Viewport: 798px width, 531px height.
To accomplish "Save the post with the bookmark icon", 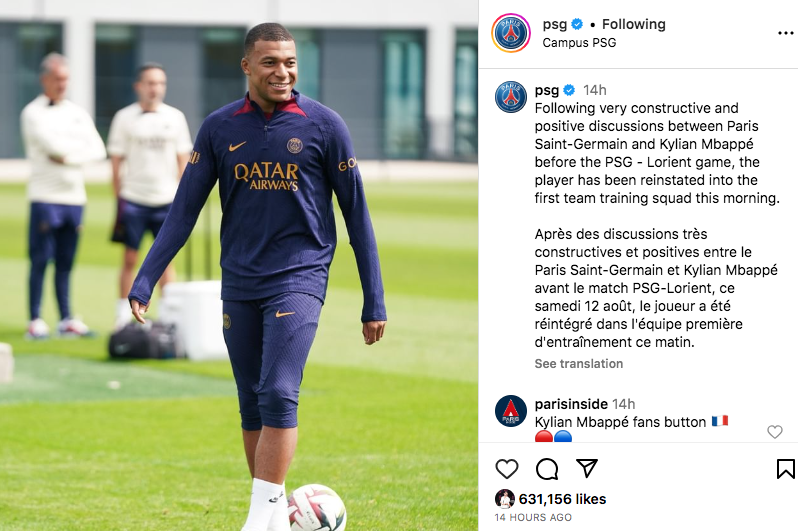I will point(785,469).
